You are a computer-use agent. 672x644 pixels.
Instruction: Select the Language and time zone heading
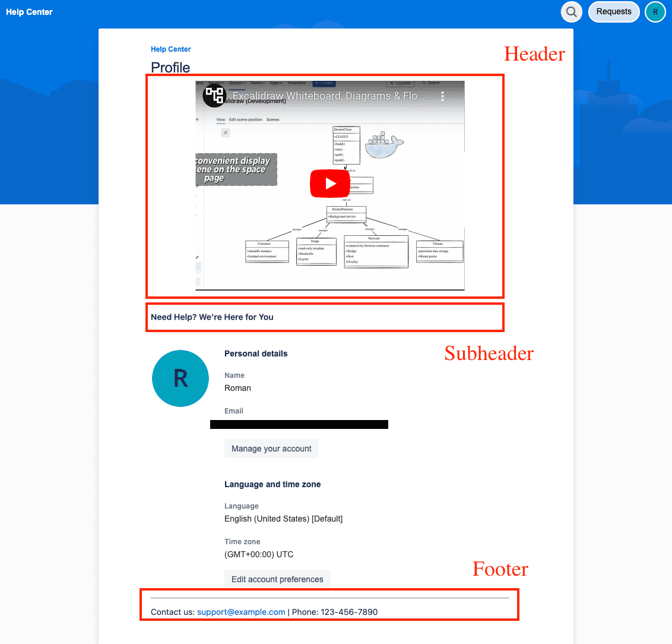click(x=272, y=485)
